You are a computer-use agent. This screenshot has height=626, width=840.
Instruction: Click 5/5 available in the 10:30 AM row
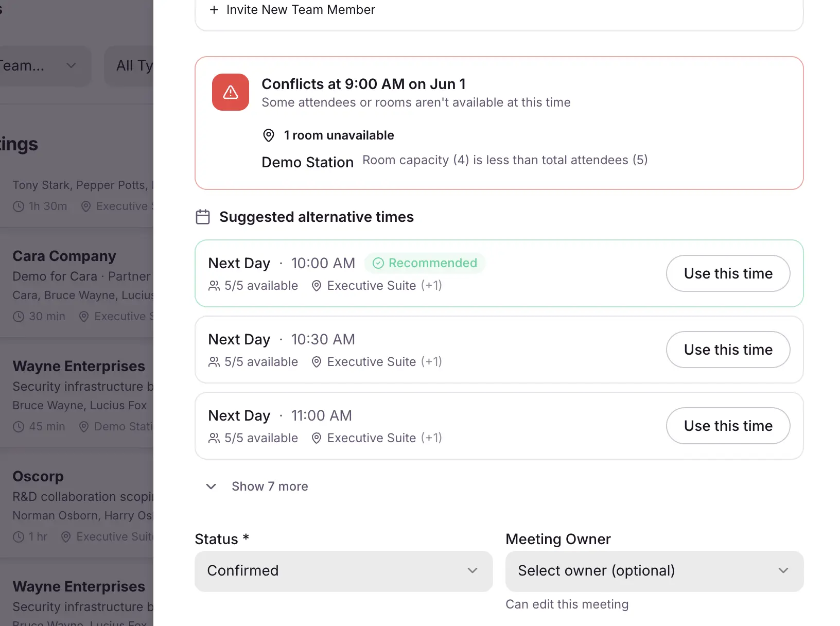pyautogui.click(x=261, y=362)
